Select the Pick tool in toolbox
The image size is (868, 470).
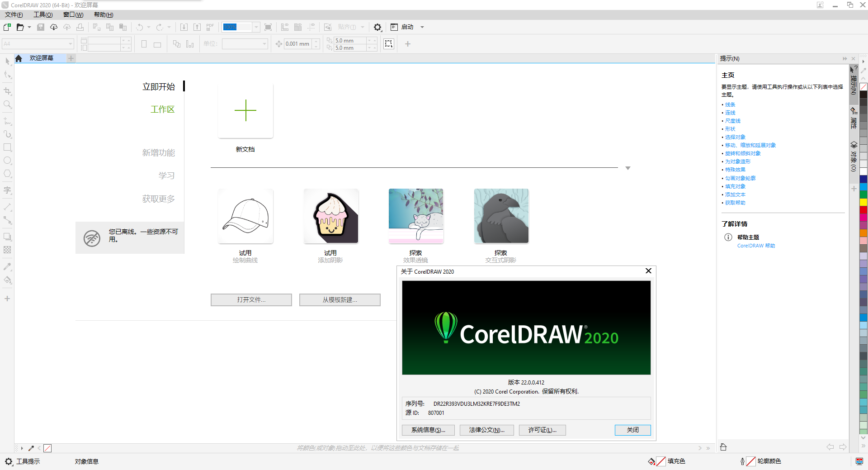[7, 61]
